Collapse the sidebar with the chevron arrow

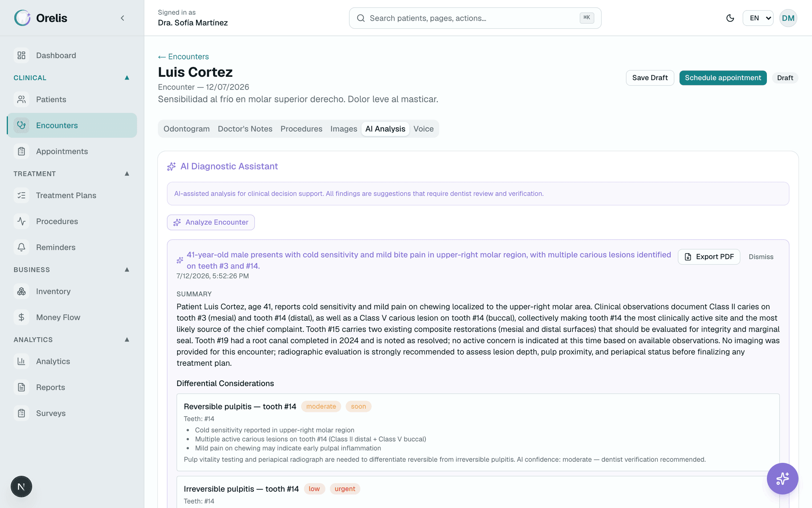(x=123, y=18)
